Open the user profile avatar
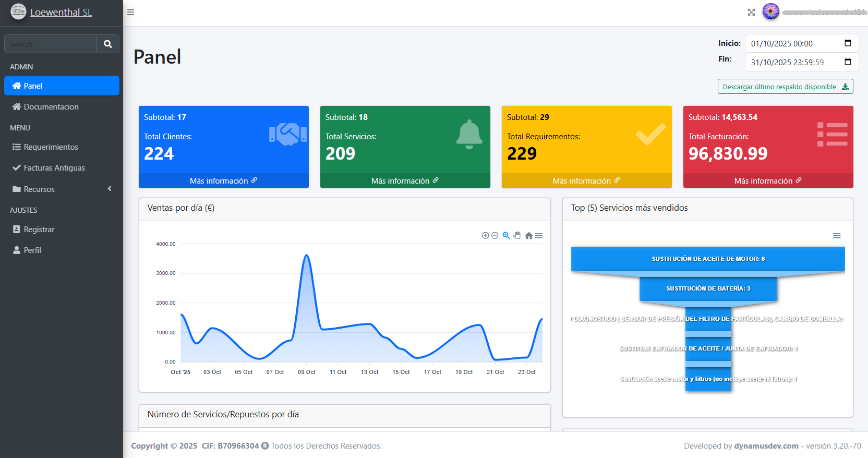Screen dimensions: 868x458 770,11
